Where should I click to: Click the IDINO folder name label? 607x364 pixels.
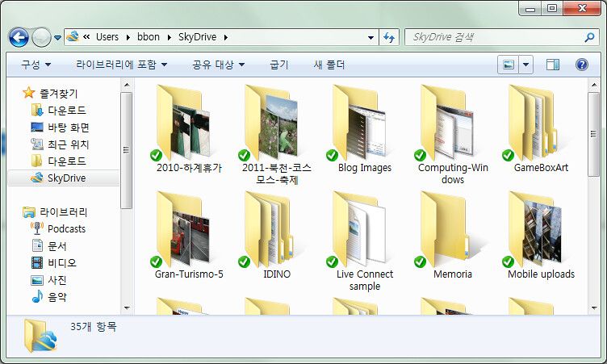click(277, 274)
